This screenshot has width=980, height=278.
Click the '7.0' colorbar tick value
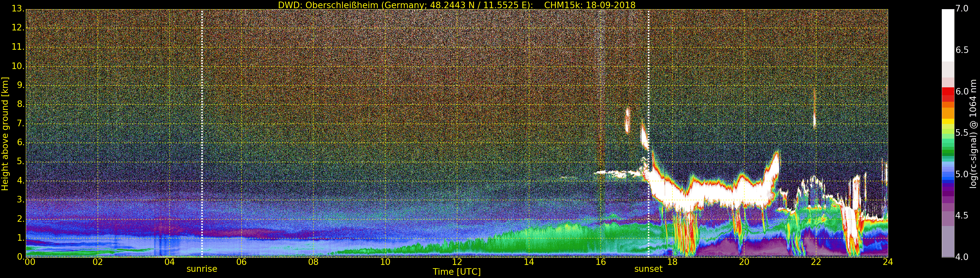962,9
